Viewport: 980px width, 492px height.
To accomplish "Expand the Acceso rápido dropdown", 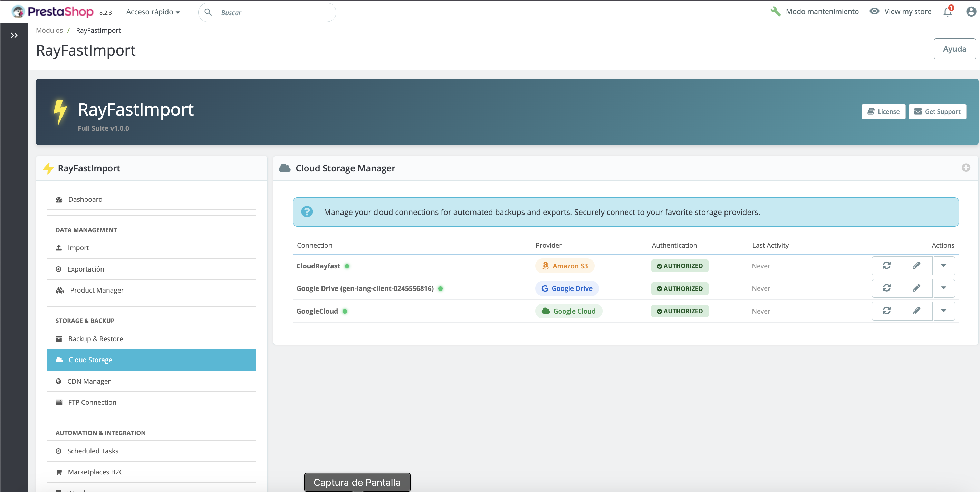I will tap(153, 12).
